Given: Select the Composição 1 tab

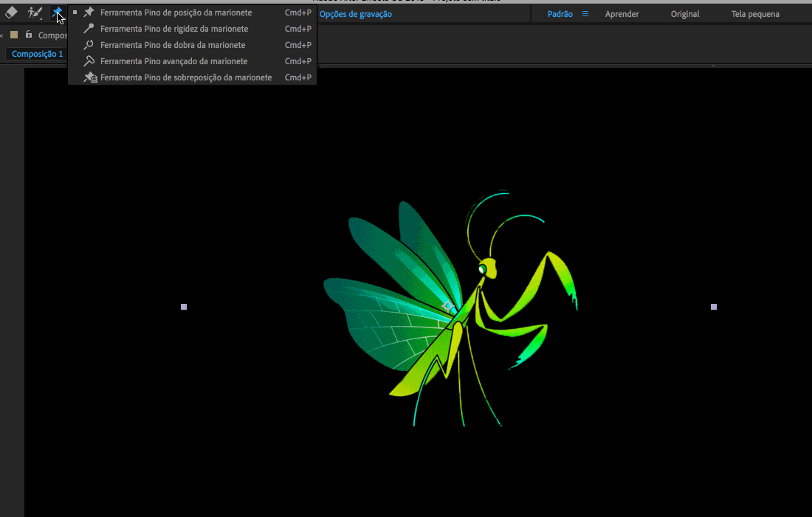Looking at the screenshot, I should [38, 54].
